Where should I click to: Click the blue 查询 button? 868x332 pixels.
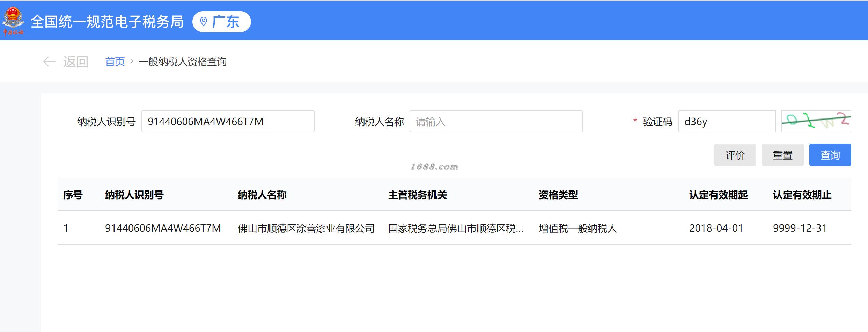pos(830,155)
